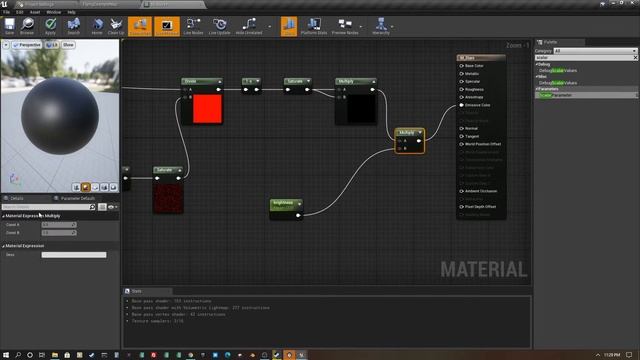Click the Desc text field
This screenshot has height=360, width=640.
(x=74, y=255)
